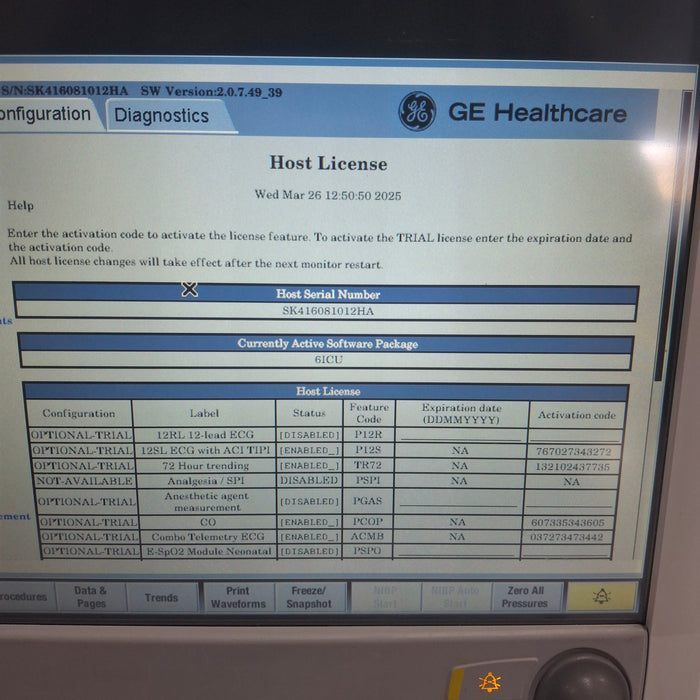Toggle status of 72 Hour trending
The image size is (700, 700).
(309, 466)
